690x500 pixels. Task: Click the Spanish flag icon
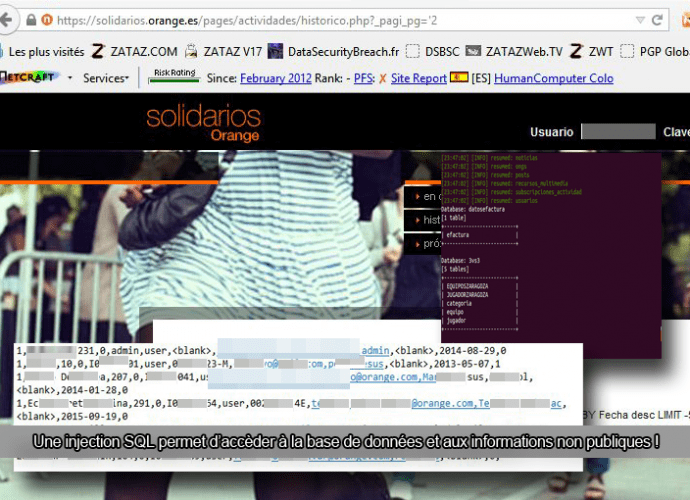[459, 77]
